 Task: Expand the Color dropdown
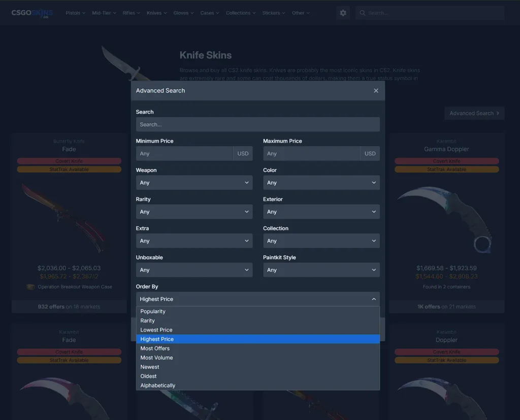coord(321,183)
